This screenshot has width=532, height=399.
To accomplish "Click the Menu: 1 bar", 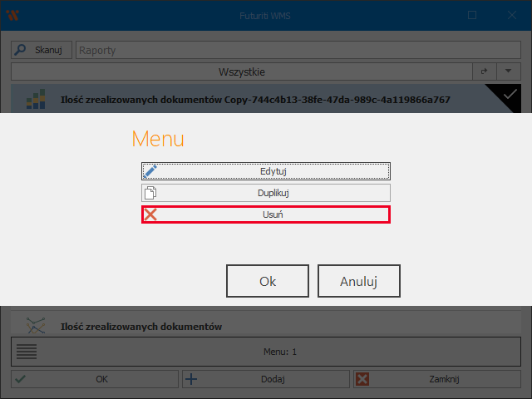I will 281,352.
